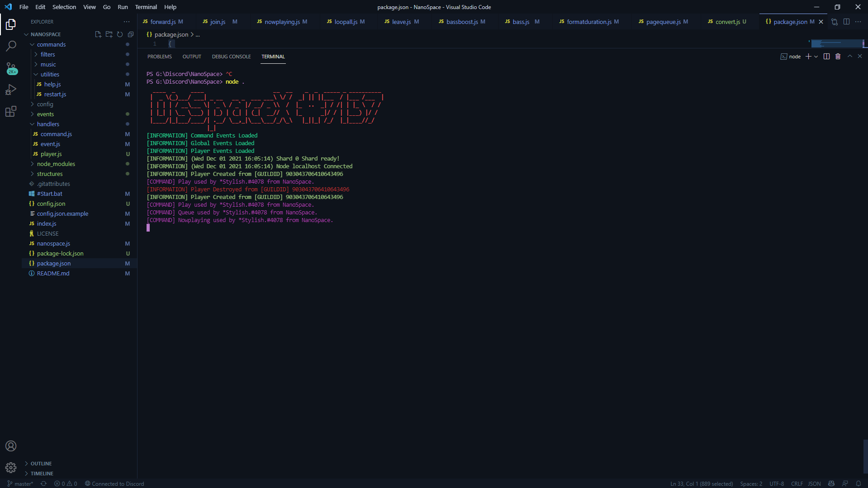The height and width of the screenshot is (488, 868).
Task: Click New File icon in NANOSPACE header
Action: (x=98, y=34)
